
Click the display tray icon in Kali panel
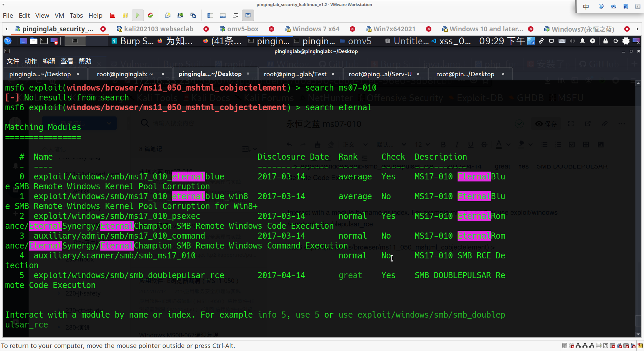[x=551, y=41]
